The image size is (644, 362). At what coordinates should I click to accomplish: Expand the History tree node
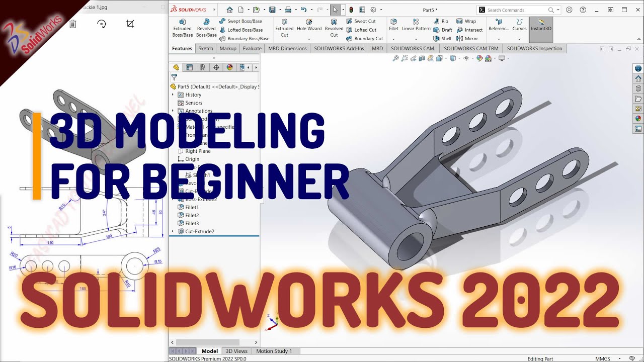(x=173, y=95)
